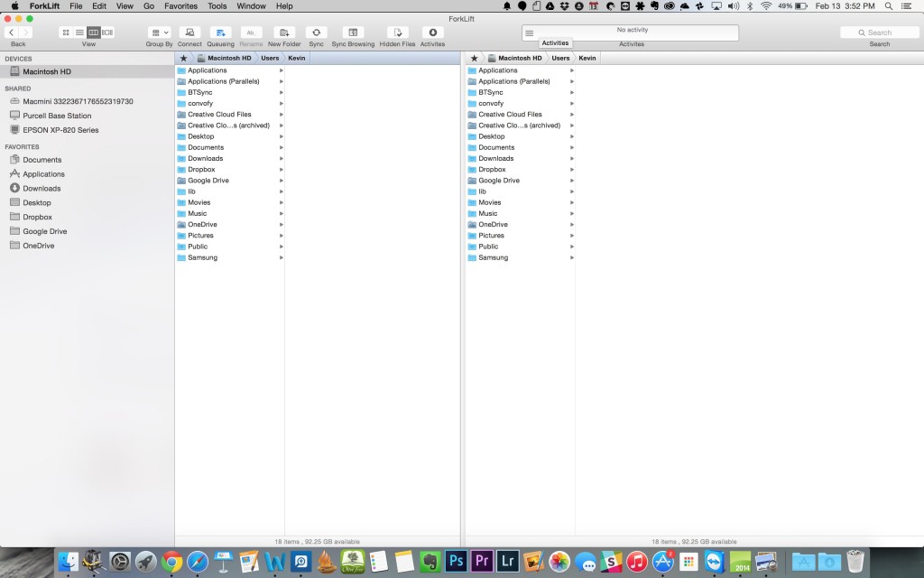
Task: Click Macintosh HD in the left pane path bar
Action: tap(229, 58)
